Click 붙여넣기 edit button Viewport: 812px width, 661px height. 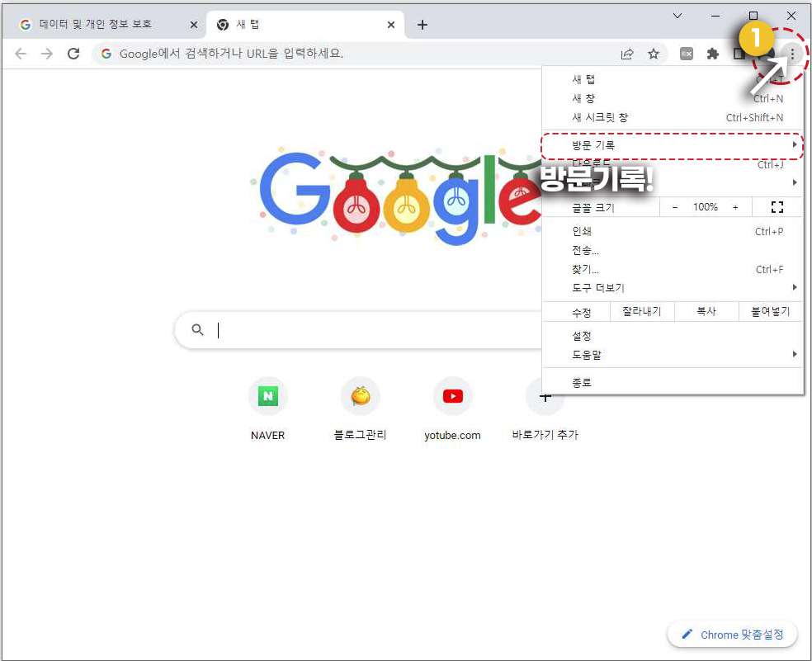771,311
